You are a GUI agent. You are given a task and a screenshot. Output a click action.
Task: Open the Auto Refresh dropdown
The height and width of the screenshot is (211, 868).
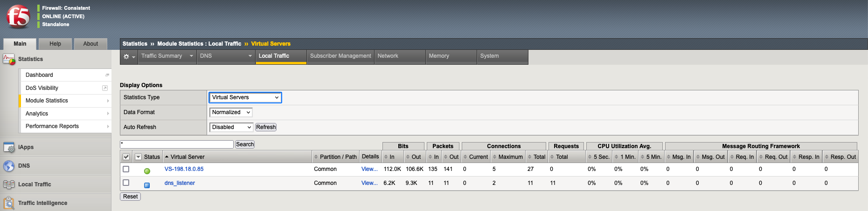click(231, 127)
